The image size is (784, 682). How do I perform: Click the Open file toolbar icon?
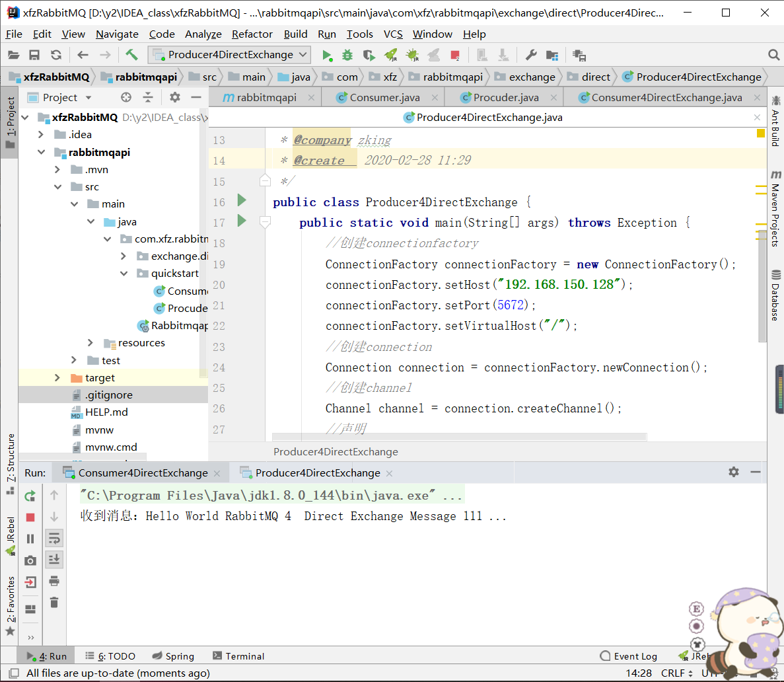tap(13, 55)
